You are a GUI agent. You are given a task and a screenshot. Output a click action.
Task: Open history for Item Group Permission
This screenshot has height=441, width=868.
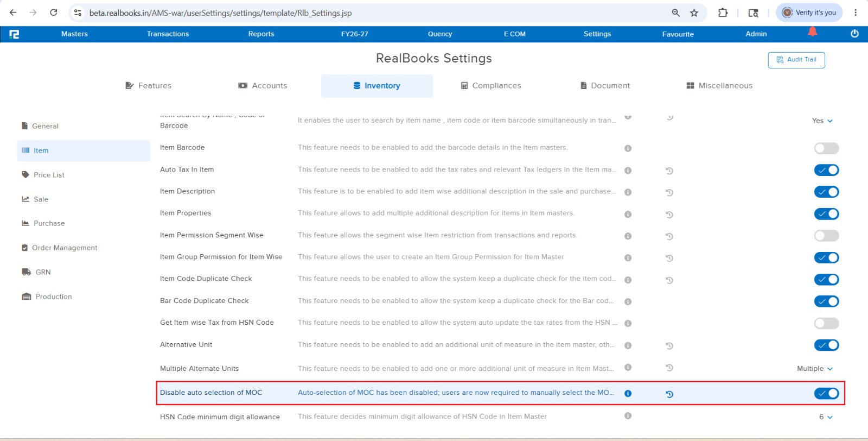[669, 258]
